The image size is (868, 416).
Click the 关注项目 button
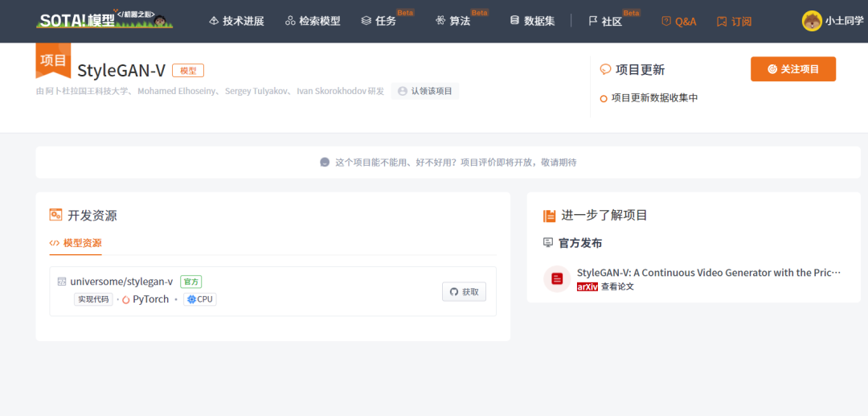point(793,69)
